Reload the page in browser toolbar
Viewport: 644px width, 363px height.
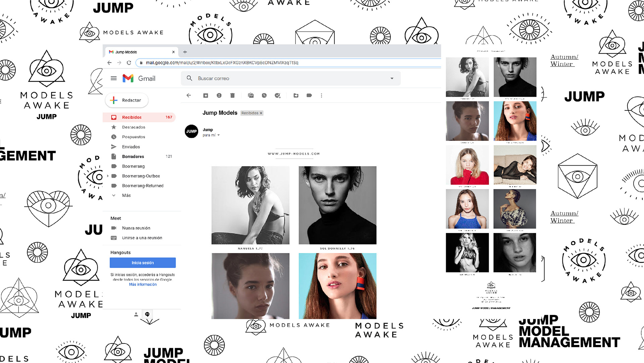129,63
